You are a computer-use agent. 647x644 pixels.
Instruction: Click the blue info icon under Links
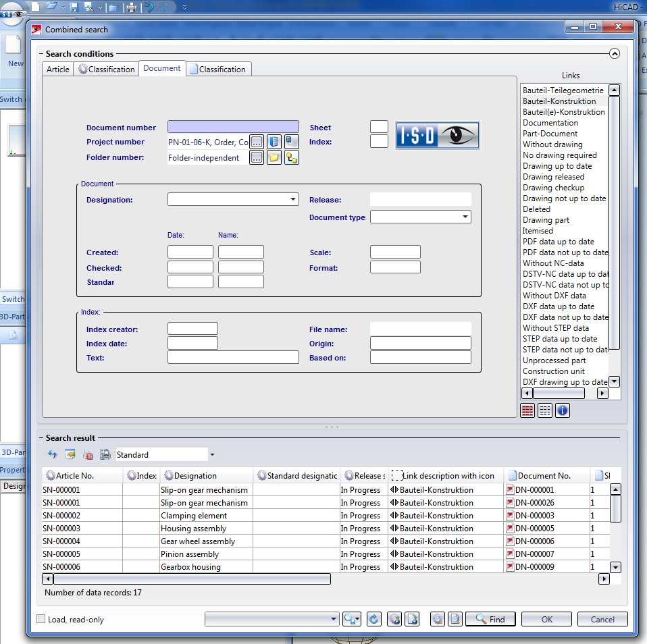coord(563,410)
